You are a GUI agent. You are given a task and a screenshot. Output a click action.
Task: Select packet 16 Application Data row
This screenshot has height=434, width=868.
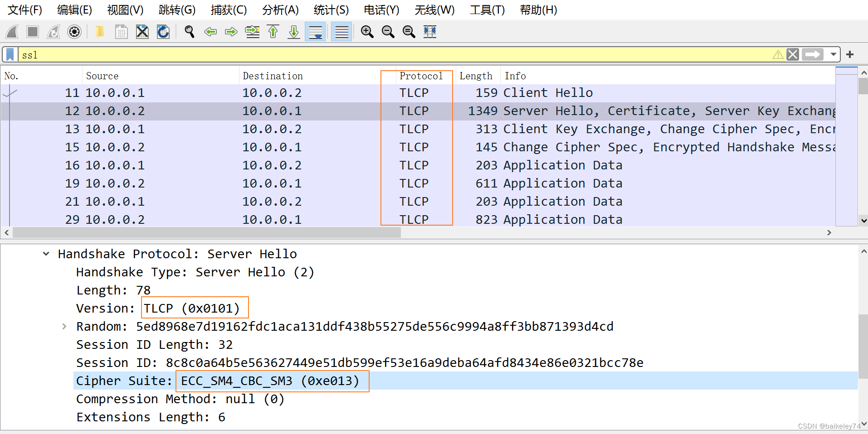coord(418,165)
